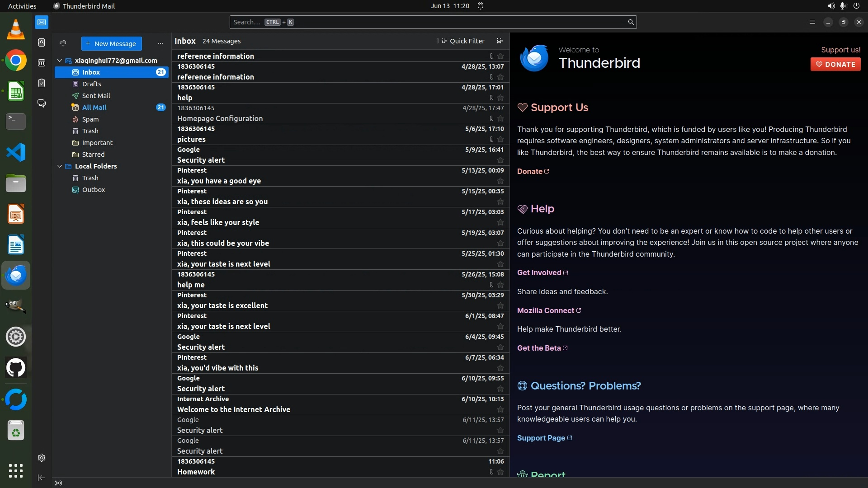Collapse the Local Folders tree
This screenshot has height=488, width=868.
point(60,166)
